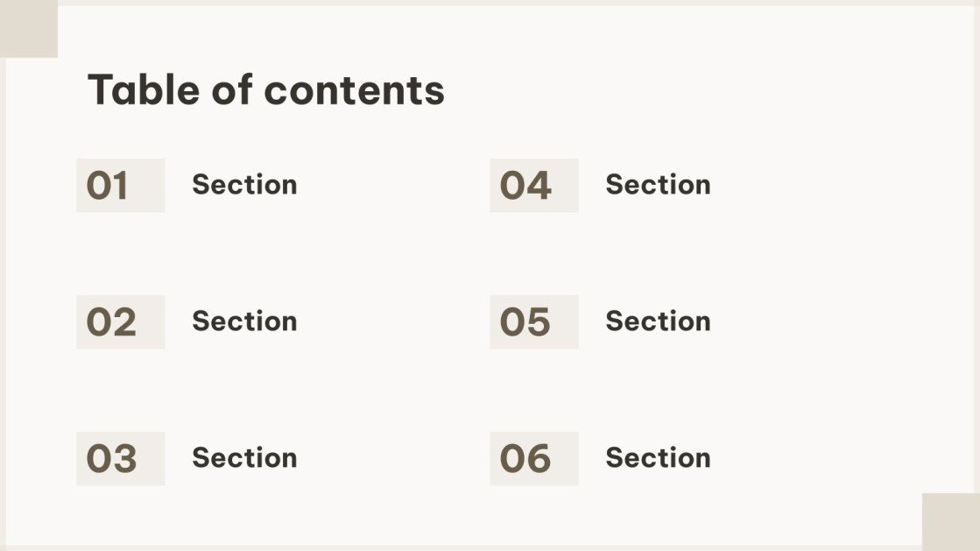Image resolution: width=980 pixels, height=551 pixels.
Task: Click the word 'contents' in the title
Action: 355,91
